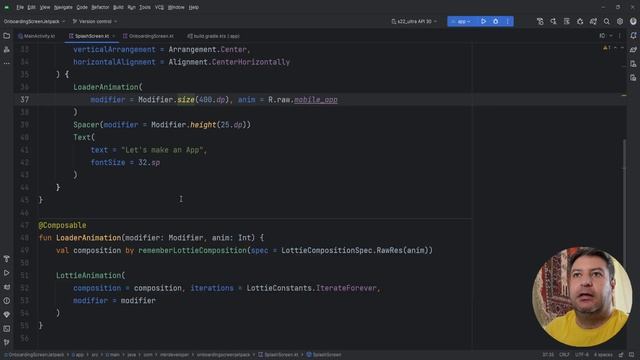Open the Version control dropdown

[x=95, y=21]
